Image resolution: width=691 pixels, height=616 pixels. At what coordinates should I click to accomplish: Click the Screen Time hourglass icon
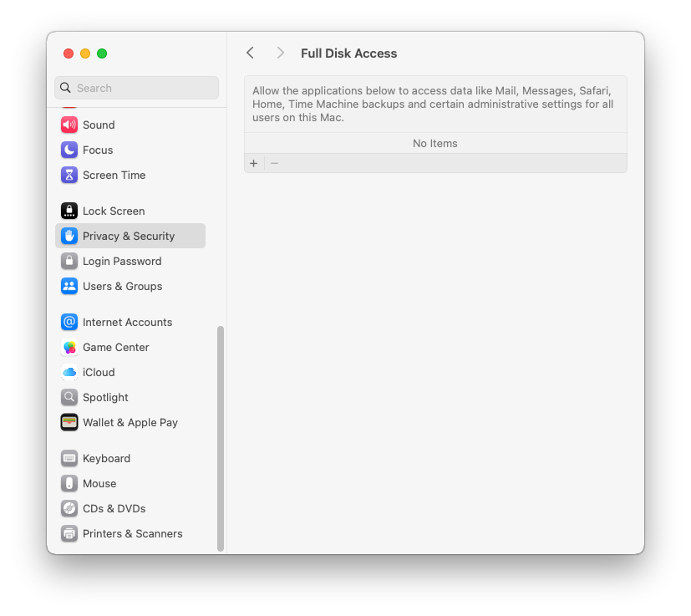[x=69, y=175]
